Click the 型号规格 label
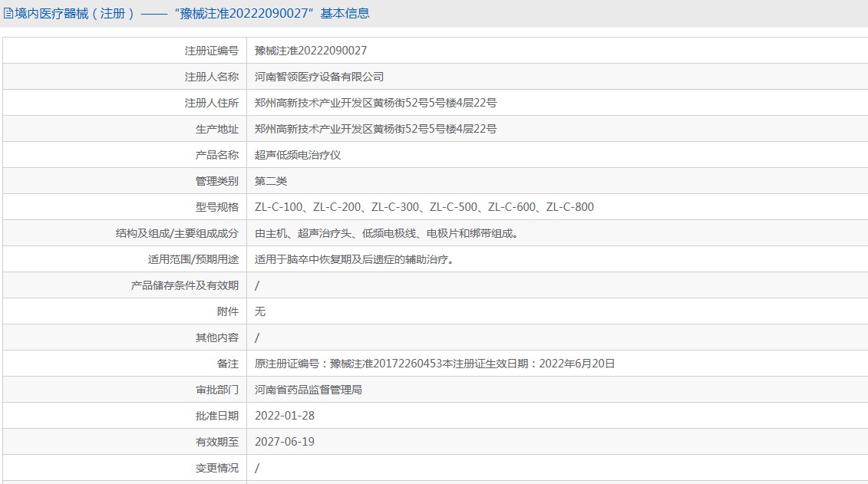This screenshot has width=868, height=484. [x=217, y=207]
